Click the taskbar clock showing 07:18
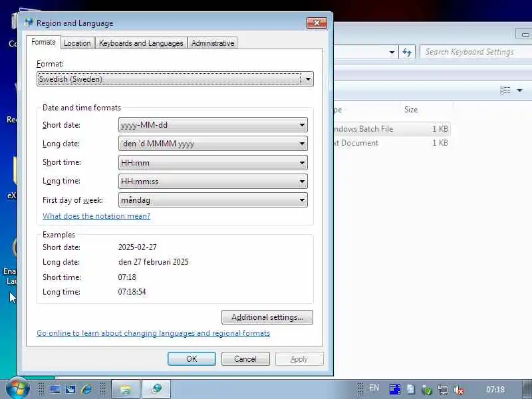This screenshot has width=532, height=399. click(495, 389)
